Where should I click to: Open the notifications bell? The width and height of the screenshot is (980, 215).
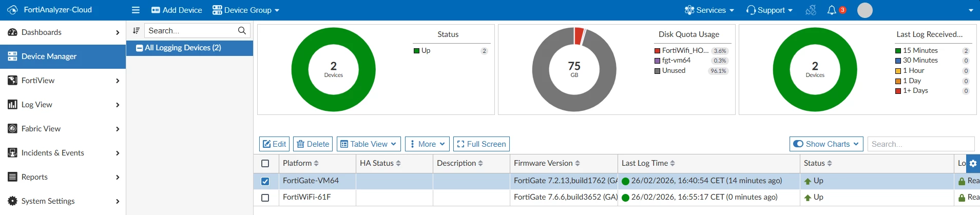[832, 10]
